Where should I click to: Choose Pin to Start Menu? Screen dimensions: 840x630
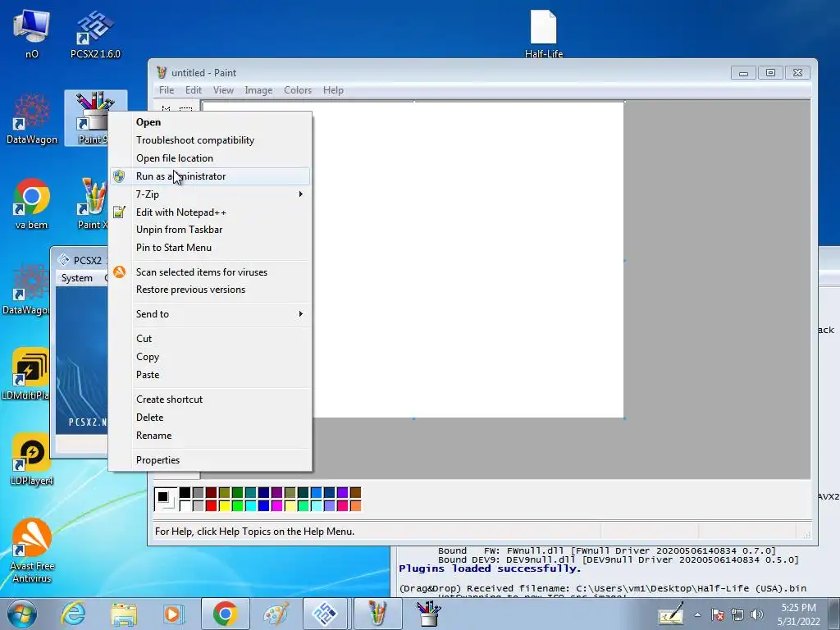pos(210,248)
